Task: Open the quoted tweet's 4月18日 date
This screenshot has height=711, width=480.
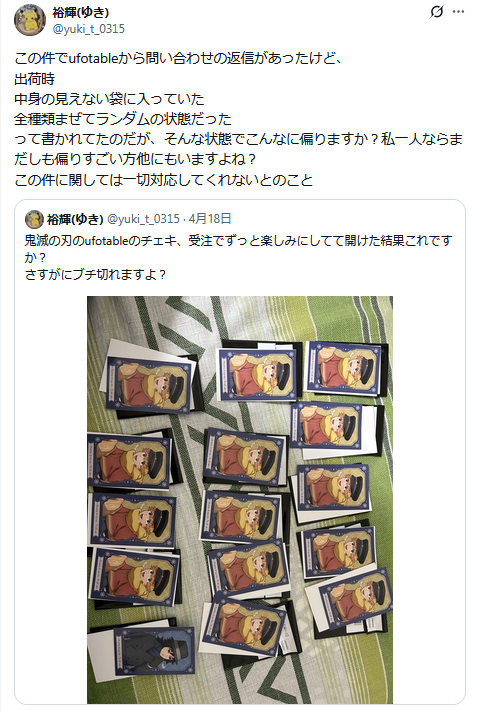Action: [x=210, y=219]
